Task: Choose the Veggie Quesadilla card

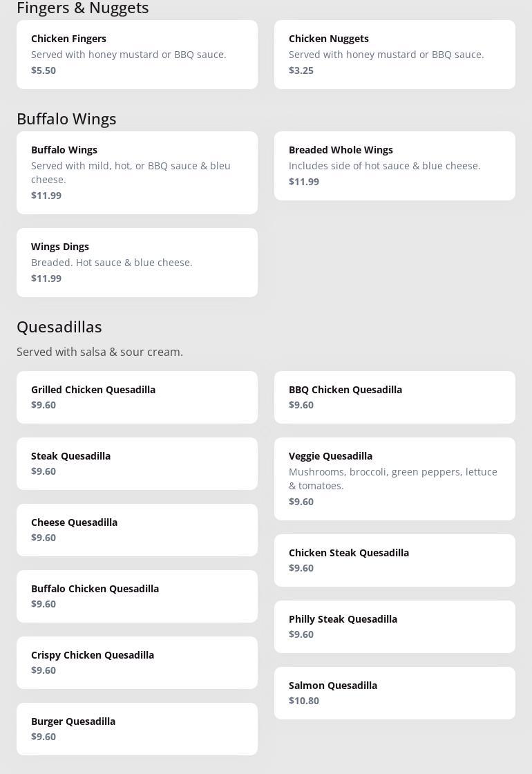Action: click(395, 479)
